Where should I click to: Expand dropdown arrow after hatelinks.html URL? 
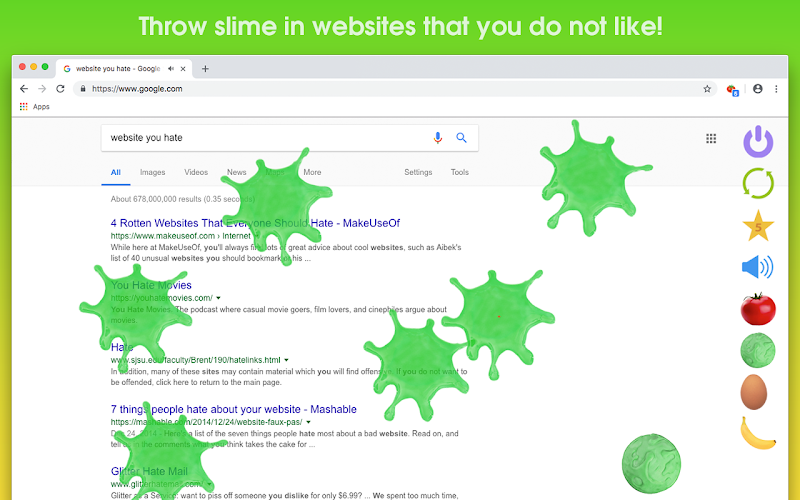coord(286,360)
